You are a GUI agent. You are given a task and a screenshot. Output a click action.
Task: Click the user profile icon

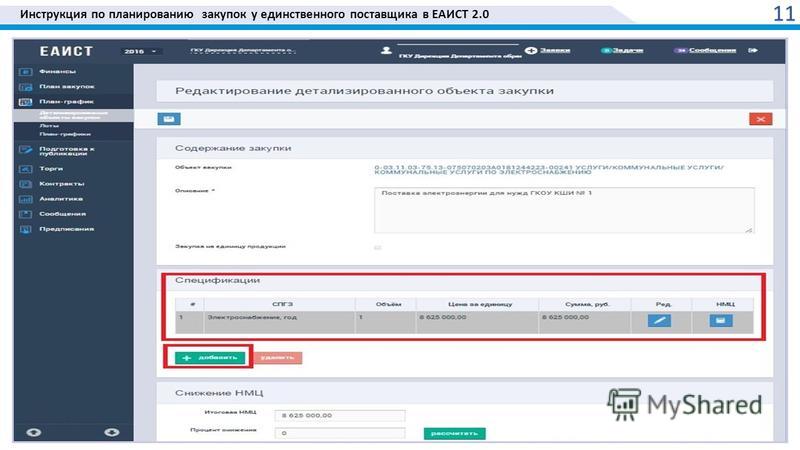point(386,51)
